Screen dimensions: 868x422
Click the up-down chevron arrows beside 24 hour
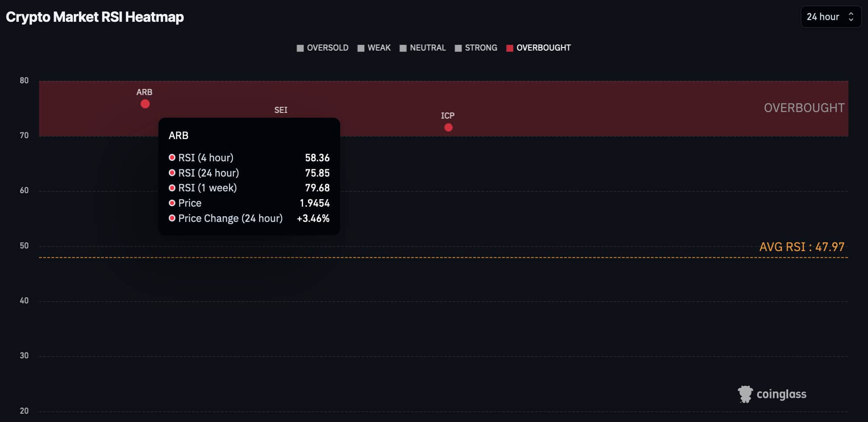point(851,17)
